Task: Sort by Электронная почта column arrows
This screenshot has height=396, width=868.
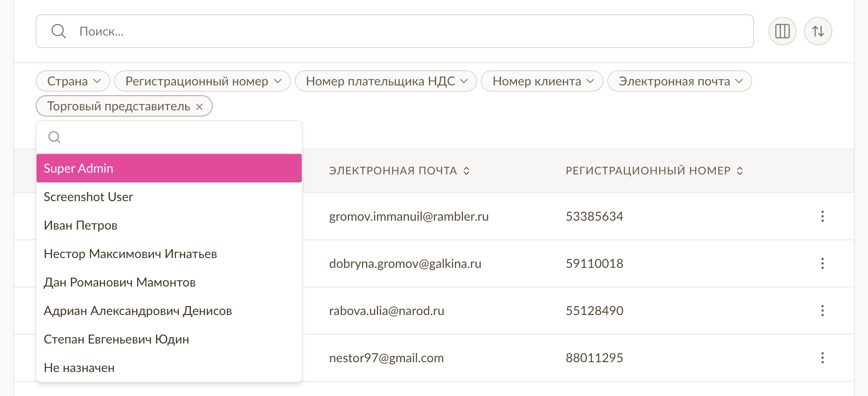Action: [466, 171]
